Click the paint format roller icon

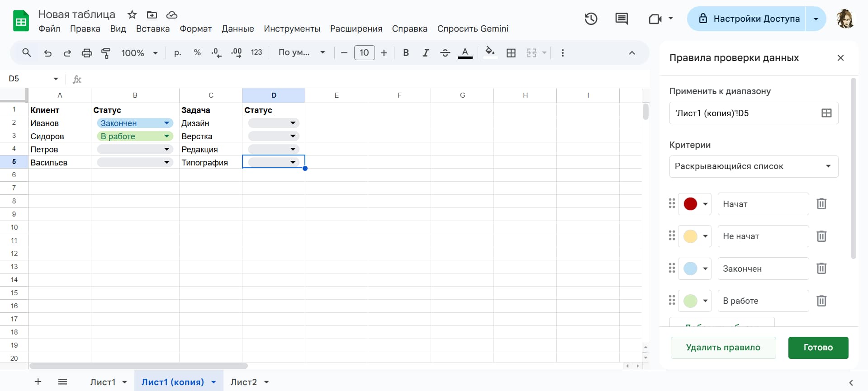[106, 53]
